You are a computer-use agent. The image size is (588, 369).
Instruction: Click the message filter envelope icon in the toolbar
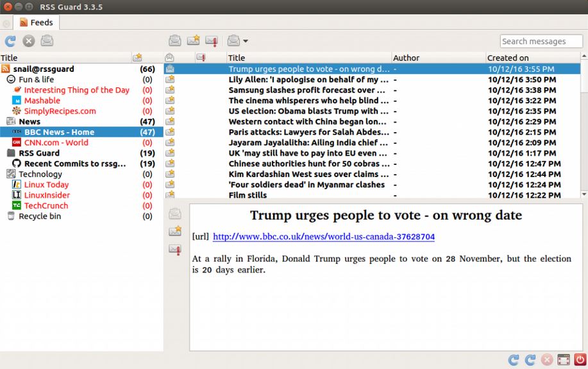coord(233,40)
